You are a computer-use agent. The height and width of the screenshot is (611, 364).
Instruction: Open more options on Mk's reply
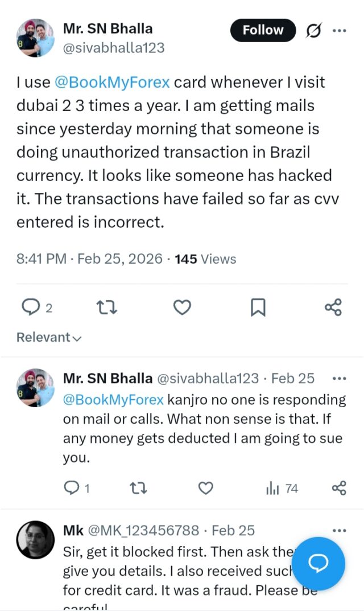[339, 530]
